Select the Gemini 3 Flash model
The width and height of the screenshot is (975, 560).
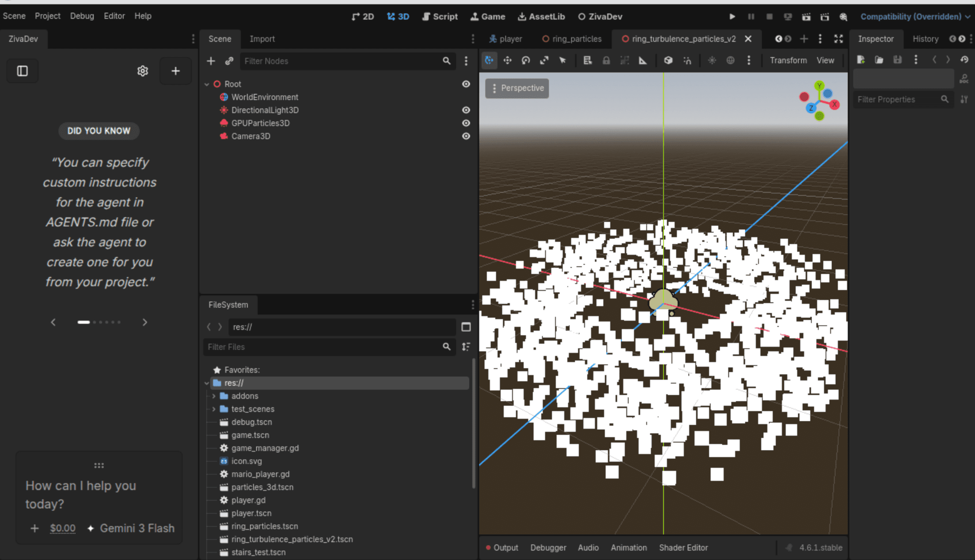click(x=131, y=528)
